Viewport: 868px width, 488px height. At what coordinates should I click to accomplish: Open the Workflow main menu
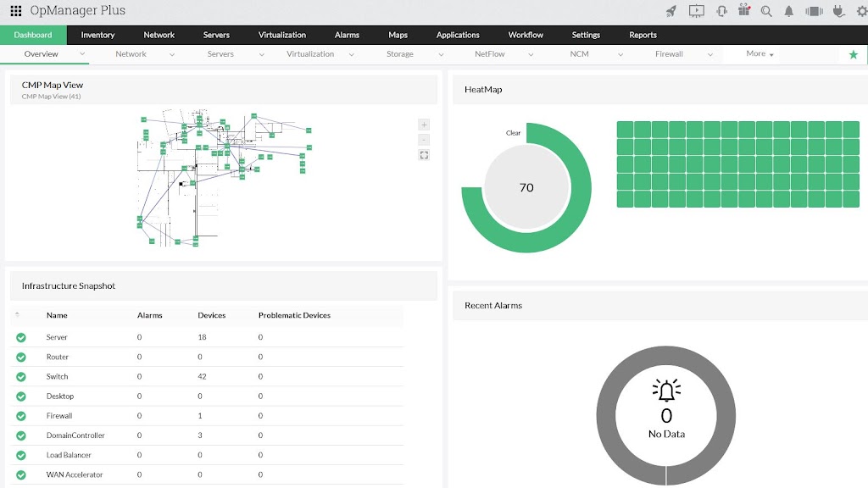point(526,35)
